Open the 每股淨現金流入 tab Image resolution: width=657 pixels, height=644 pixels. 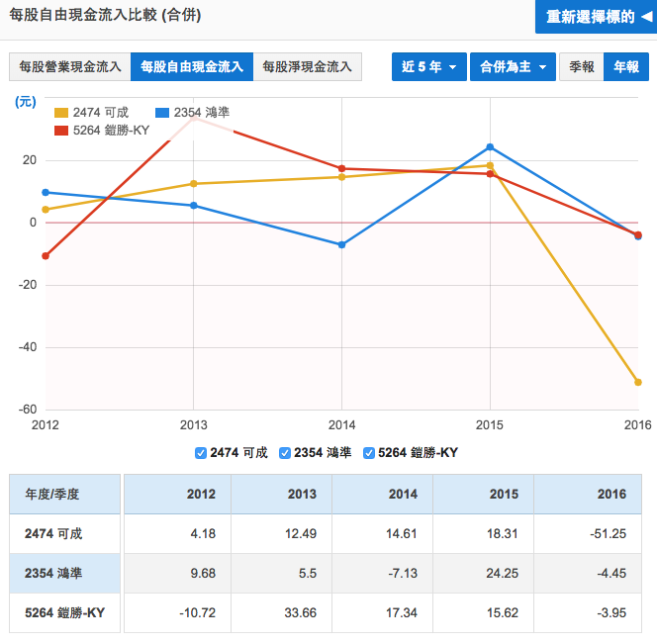[307, 67]
